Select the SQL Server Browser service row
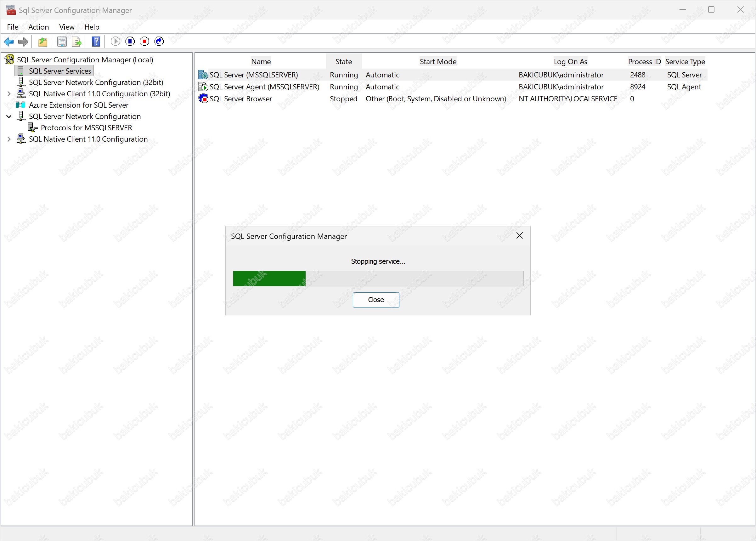The height and width of the screenshot is (541, 756). pos(240,99)
